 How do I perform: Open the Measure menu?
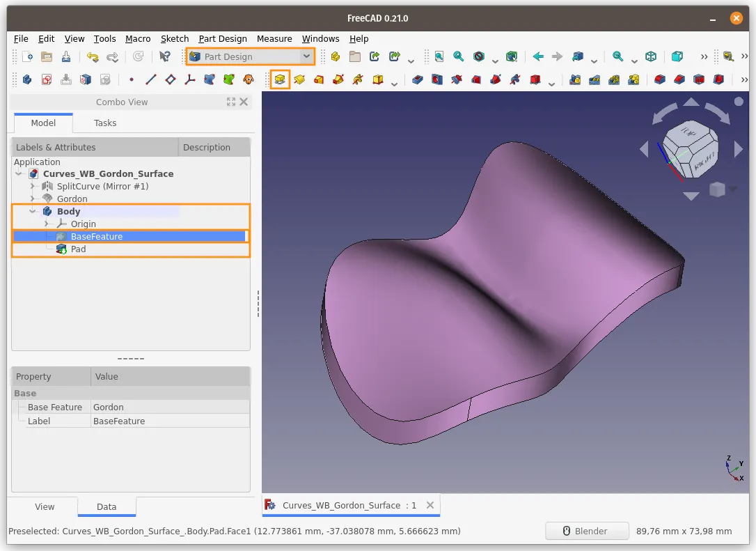tap(274, 38)
